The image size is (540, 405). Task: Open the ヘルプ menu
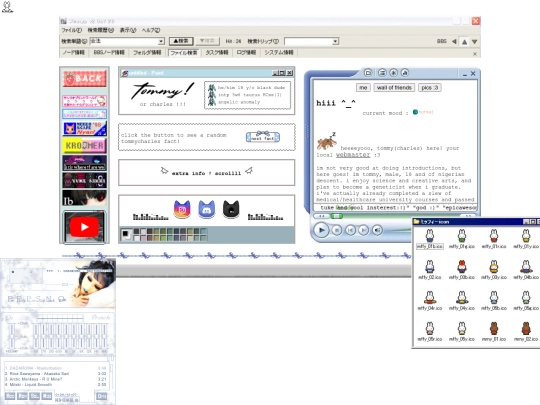tap(151, 30)
